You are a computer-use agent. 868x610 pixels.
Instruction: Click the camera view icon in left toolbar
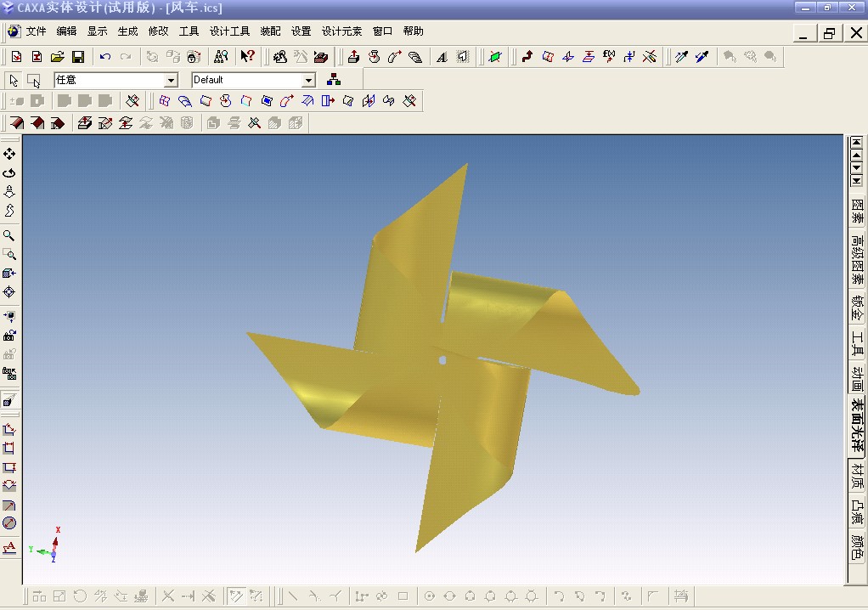click(9, 336)
